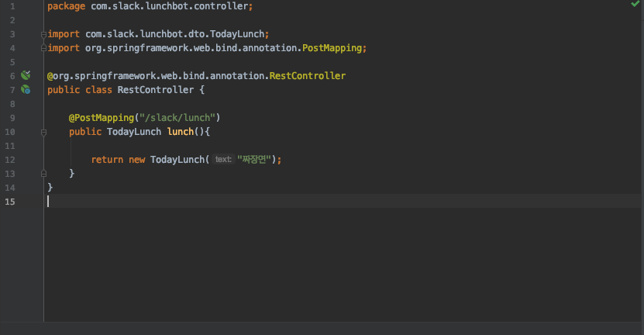Click the package keyword on line 1
This screenshot has width=644, height=335.
pos(66,6)
